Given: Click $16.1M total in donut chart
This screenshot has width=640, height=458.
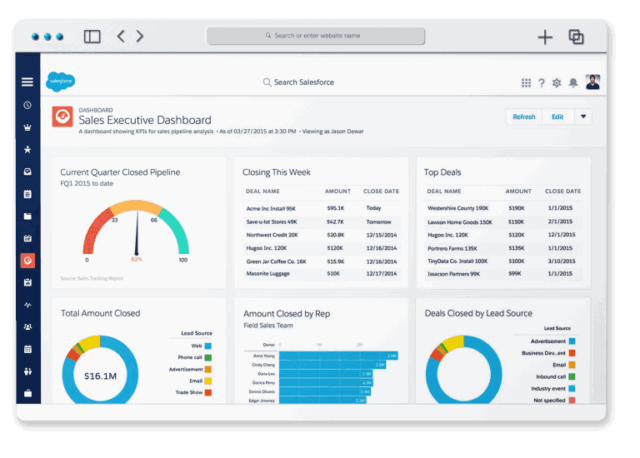Looking at the screenshot, I should 100,376.
